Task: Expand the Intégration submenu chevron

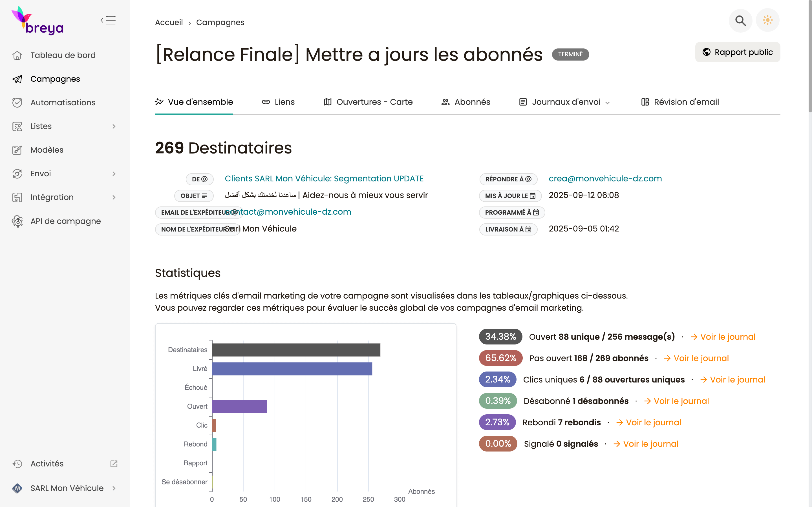Action: pyautogui.click(x=114, y=197)
